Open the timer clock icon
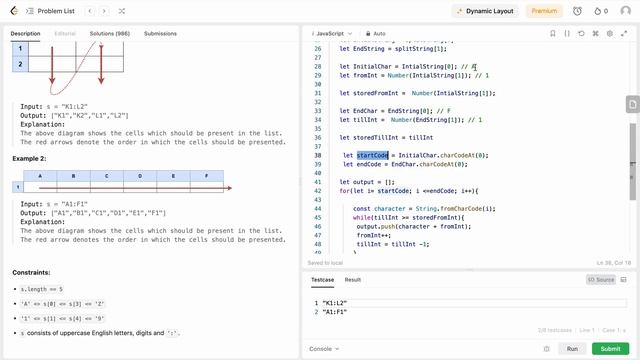The image size is (640, 360). 577,11
